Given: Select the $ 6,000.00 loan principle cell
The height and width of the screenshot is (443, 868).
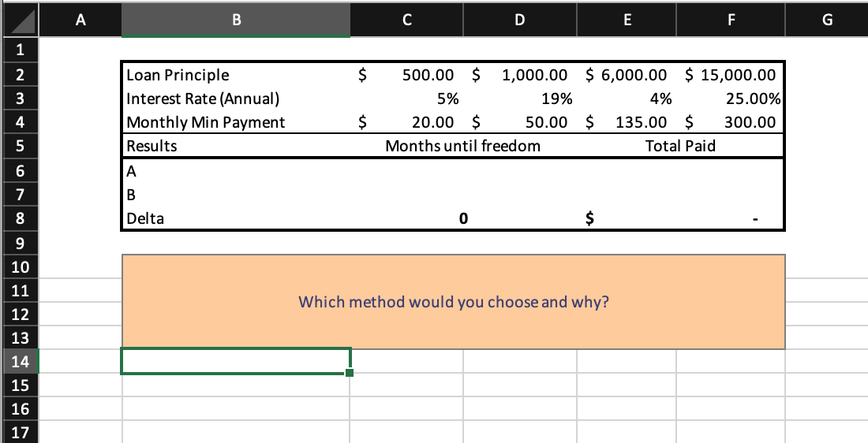Looking at the screenshot, I should tap(626, 75).
